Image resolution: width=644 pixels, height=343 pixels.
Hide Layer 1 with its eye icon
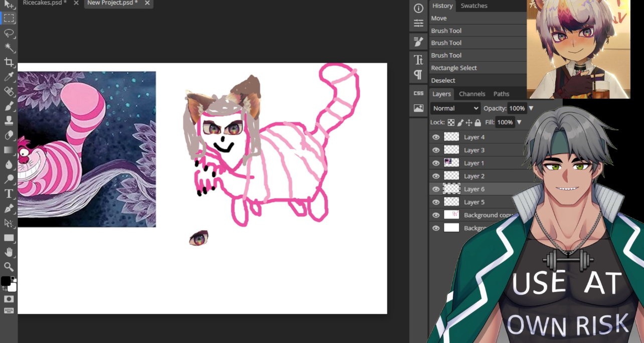click(436, 163)
